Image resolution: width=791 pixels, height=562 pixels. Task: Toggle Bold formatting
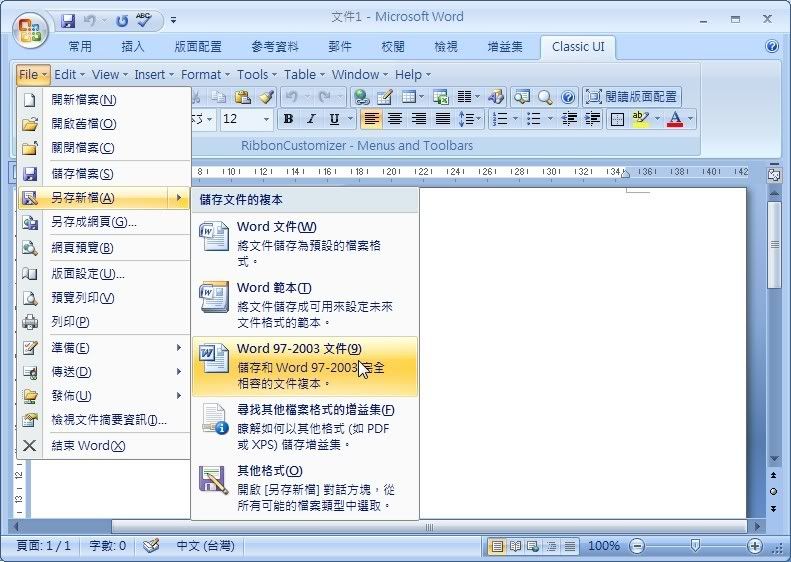pos(289,119)
